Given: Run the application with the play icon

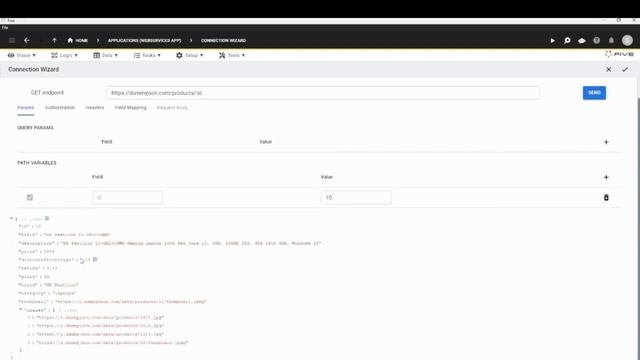Looking at the screenshot, I should coord(552,40).
